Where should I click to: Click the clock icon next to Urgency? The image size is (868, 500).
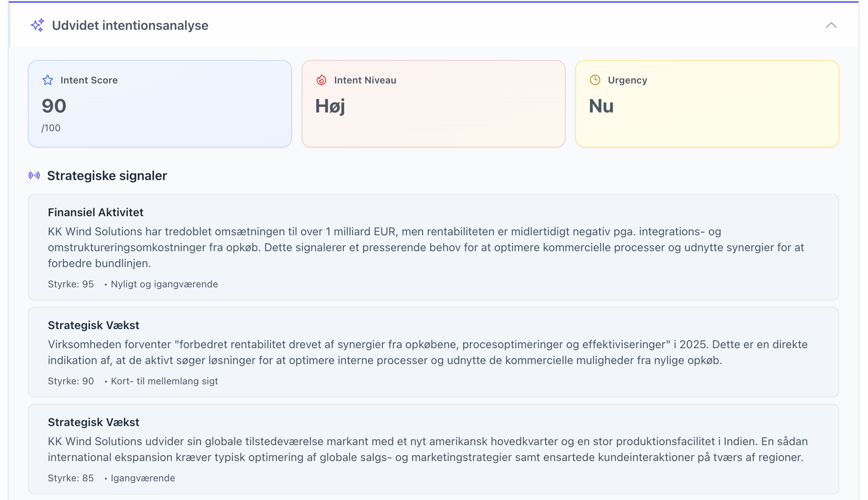click(x=594, y=80)
